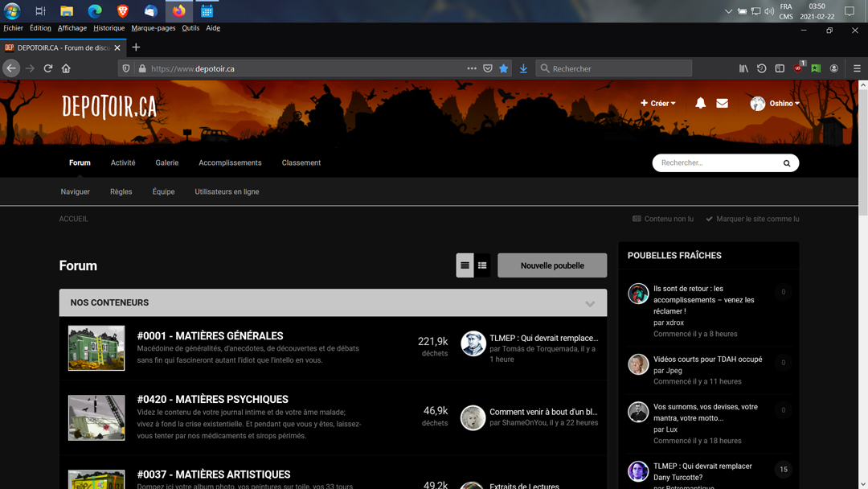Click the green bookmark extension icon
Screen dimensions: 868x489
pos(816,68)
